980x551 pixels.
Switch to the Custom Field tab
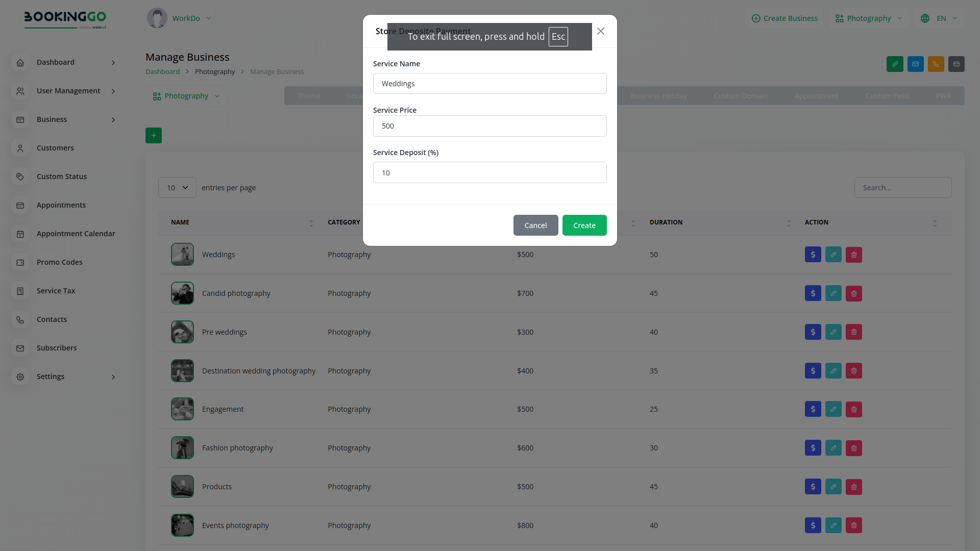pos(887,96)
